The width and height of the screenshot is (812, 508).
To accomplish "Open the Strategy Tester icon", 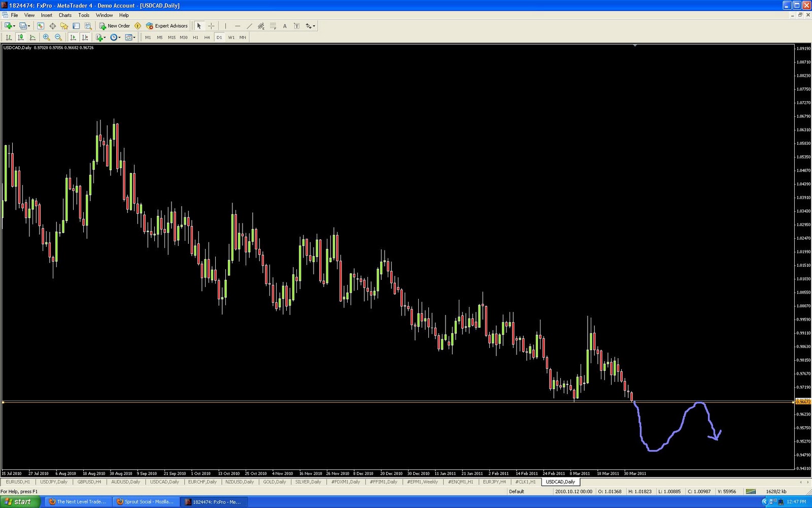I will pos(88,26).
